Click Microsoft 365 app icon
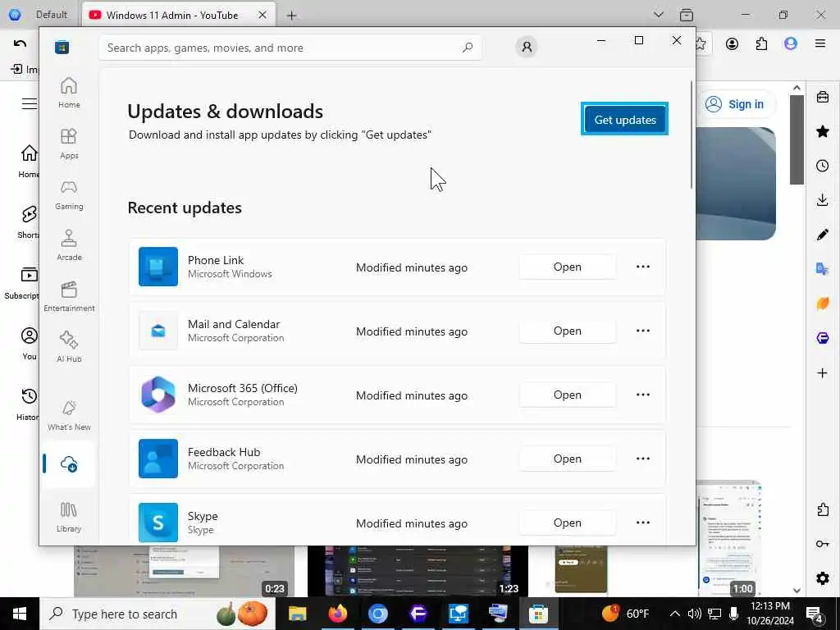 [x=158, y=395]
